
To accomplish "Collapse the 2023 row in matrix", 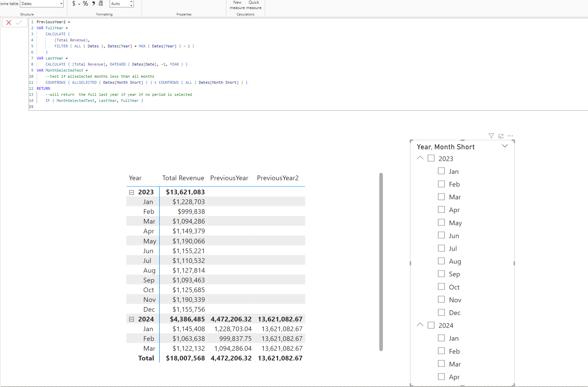I will 132,192.
